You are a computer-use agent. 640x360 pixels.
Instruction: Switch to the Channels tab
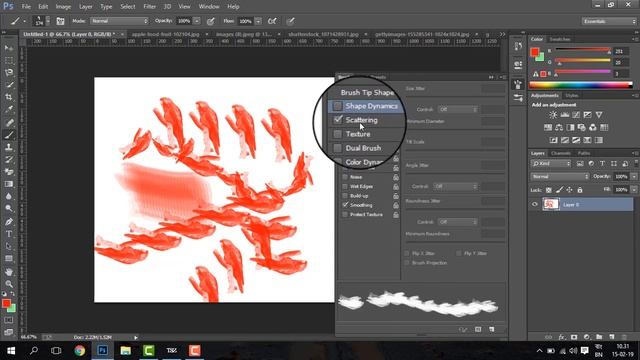tap(560, 153)
